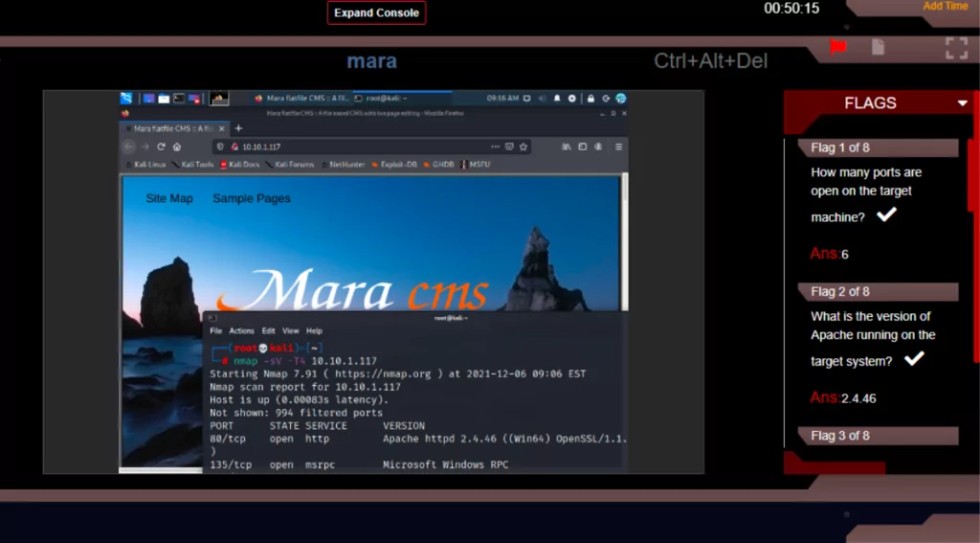Open the Kali Forums bookmark

tap(289, 165)
